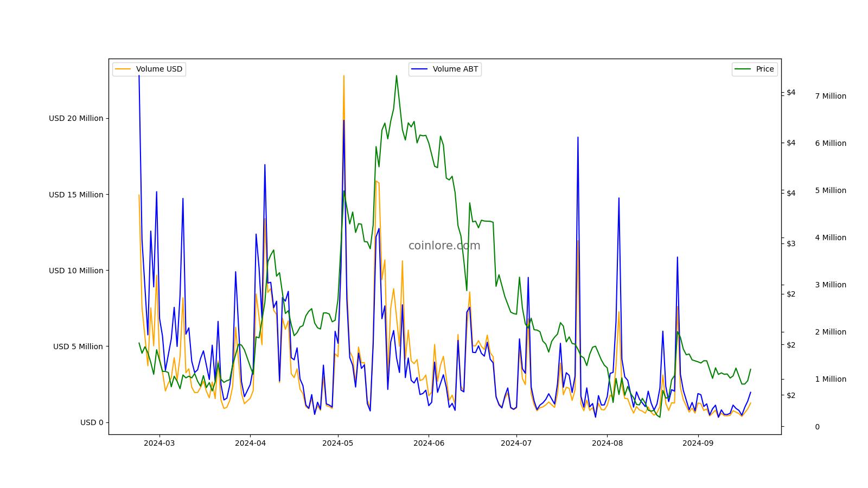Screen dimensions: 868x488
Task: Click the 2024-05 date tick label
Action: (338, 442)
